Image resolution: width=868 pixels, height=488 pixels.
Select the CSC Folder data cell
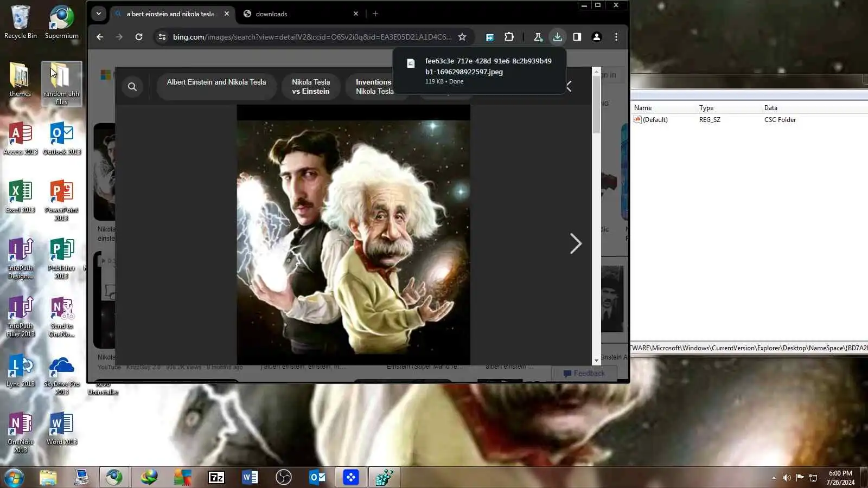click(780, 120)
